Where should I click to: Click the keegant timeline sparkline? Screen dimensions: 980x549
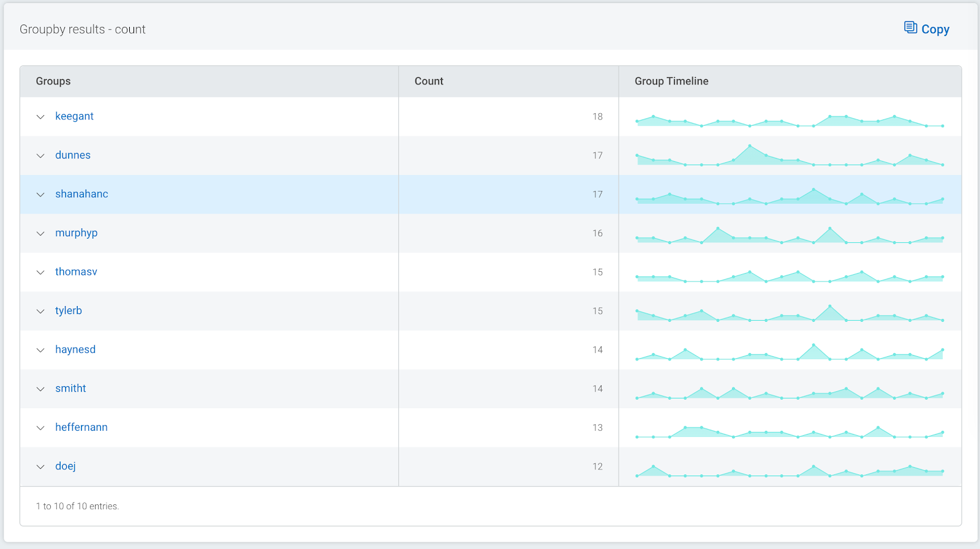coord(790,120)
